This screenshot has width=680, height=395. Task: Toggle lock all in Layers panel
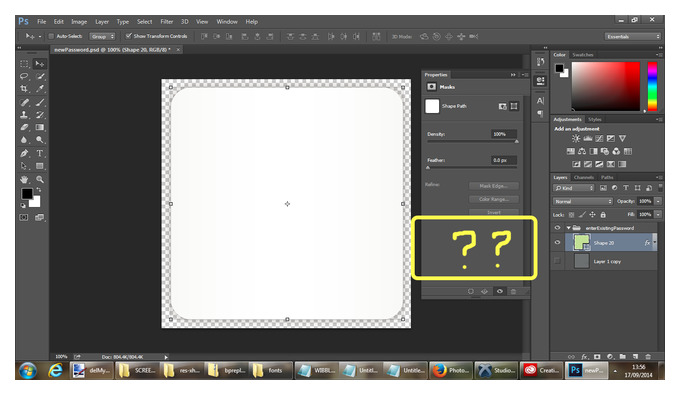pos(603,215)
